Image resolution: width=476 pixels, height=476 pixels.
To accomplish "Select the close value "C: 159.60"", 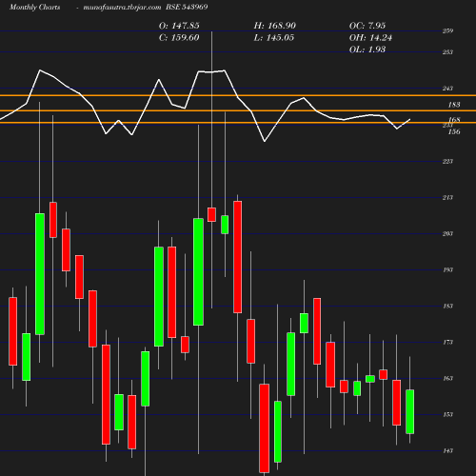I will pyautogui.click(x=179, y=38).
